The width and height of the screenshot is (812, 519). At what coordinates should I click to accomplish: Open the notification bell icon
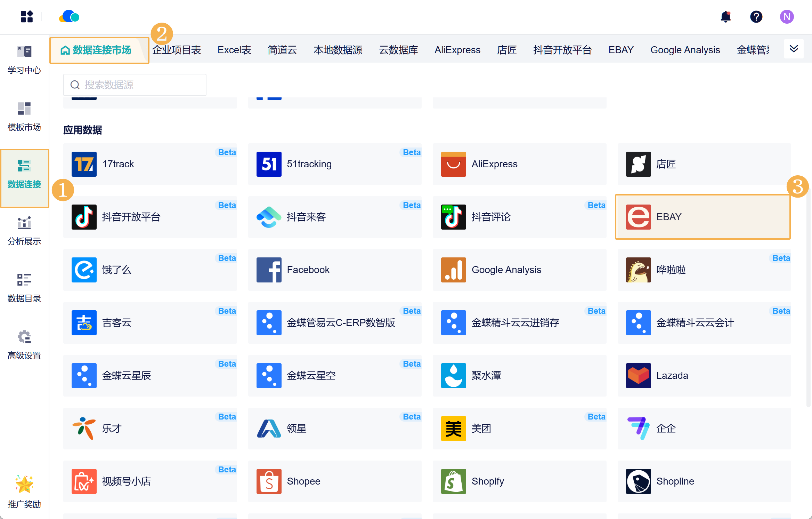coord(725,17)
